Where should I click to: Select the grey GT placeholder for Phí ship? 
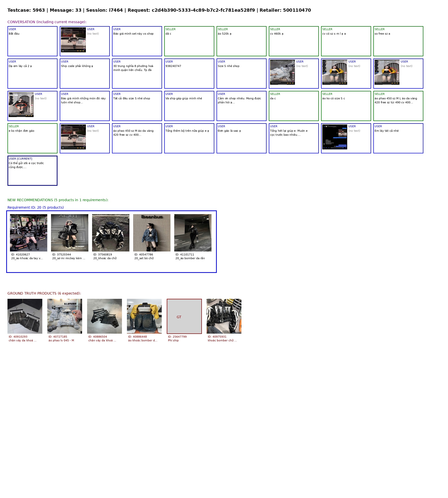184,316
